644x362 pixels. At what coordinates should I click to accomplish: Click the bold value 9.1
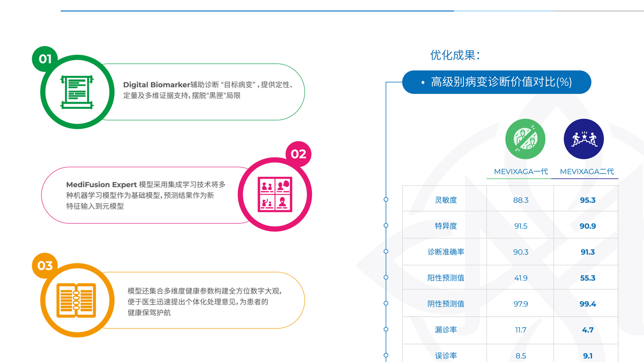(587, 356)
